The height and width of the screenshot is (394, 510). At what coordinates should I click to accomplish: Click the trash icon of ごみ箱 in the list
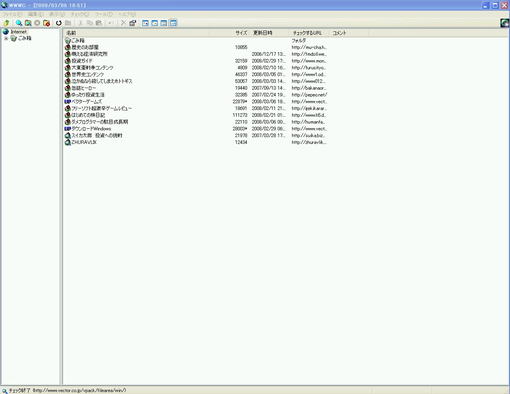tap(68, 41)
